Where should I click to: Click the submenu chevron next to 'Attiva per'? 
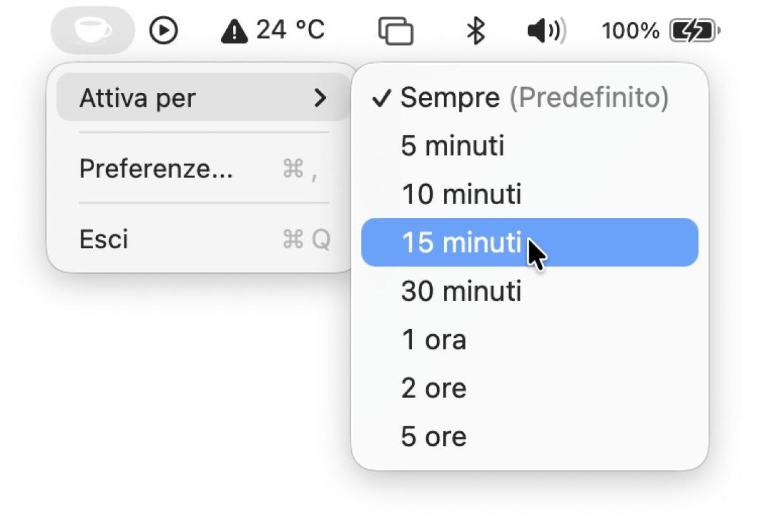tap(322, 98)
